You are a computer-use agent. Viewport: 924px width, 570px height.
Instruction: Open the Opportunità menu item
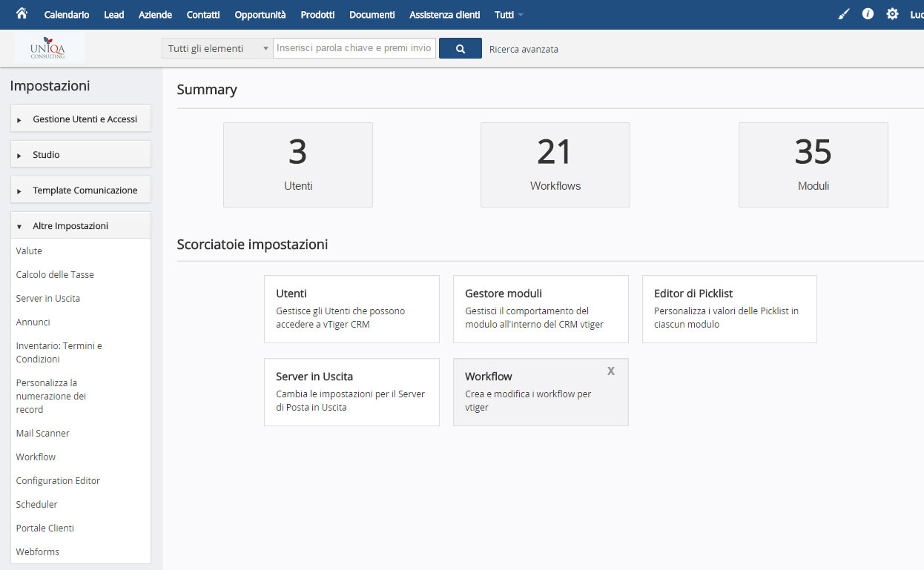260,15
